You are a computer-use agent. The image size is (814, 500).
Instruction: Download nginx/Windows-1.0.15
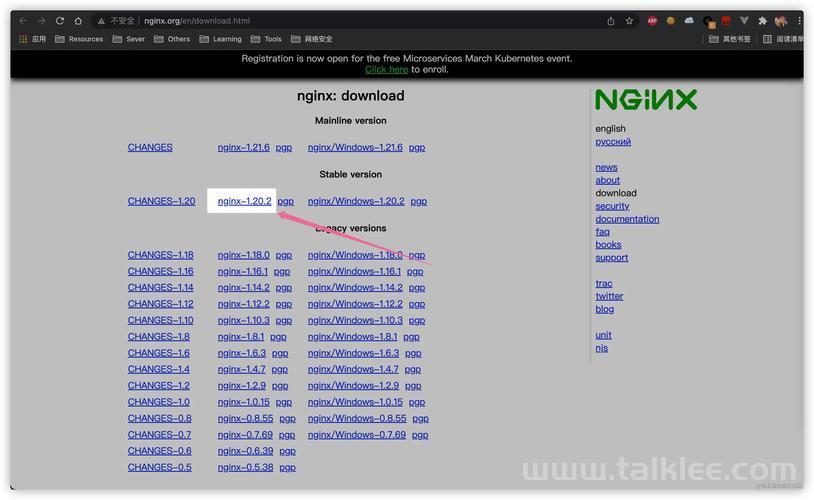[x=355, y=402]
